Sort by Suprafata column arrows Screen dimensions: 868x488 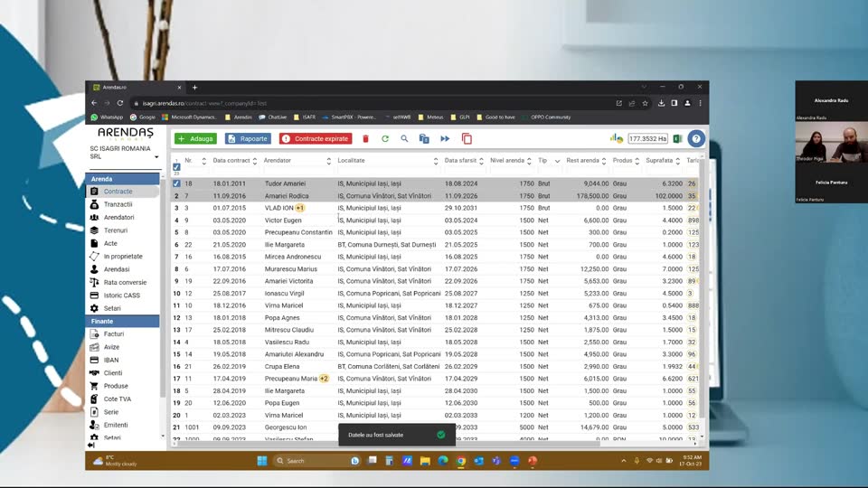click(x=677, y=161)
